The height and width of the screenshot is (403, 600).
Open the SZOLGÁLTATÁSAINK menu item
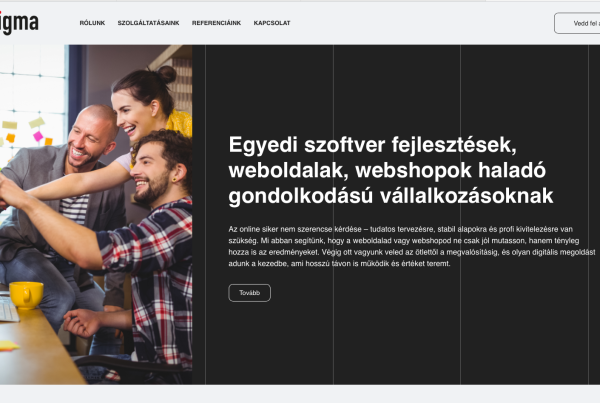(x=148, y=23)
